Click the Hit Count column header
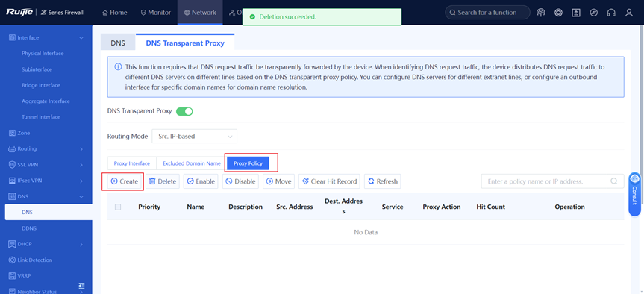Screen dimensions: 644x294 point(491,207)
